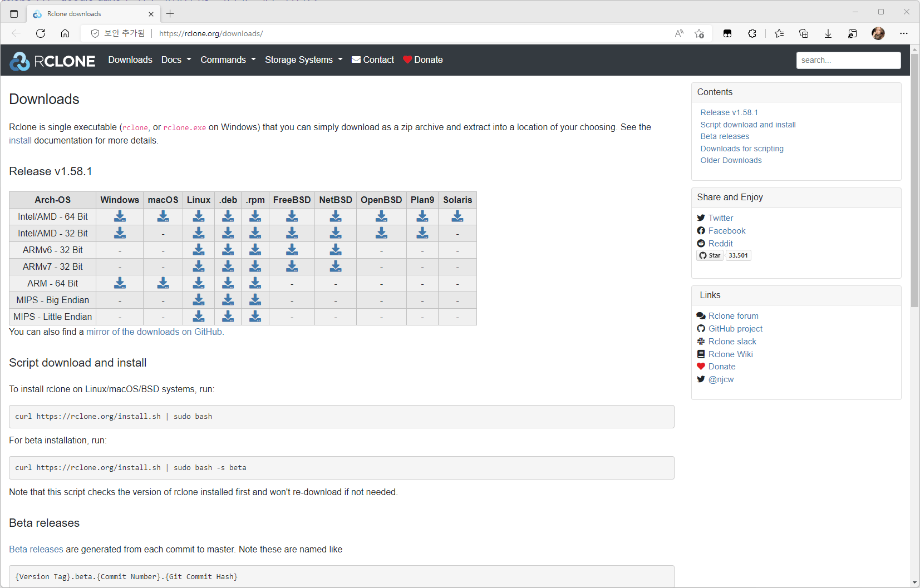This screenshot has width=920, height=588.
Task: Download FreeBSD ARMv7 32 Bit build
Action: pyautogui.click(x=292, y=266)
